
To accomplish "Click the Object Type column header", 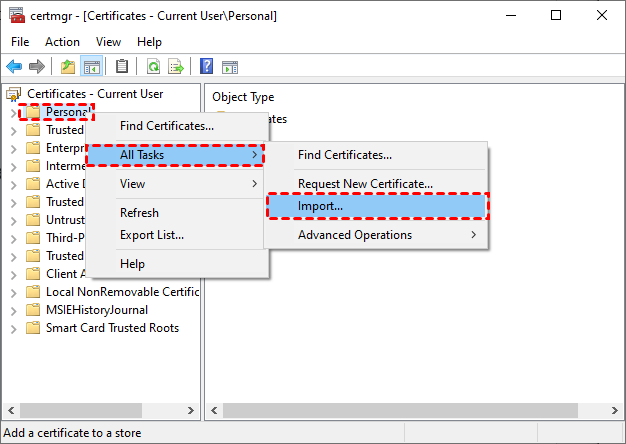I will (x=243, y=97).
